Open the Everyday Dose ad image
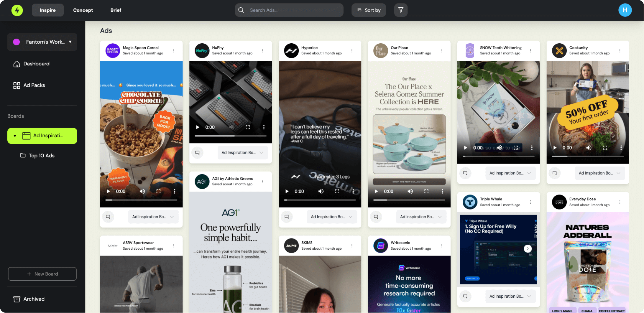Viewport: 644px width, 313px height. click(588, 263)
